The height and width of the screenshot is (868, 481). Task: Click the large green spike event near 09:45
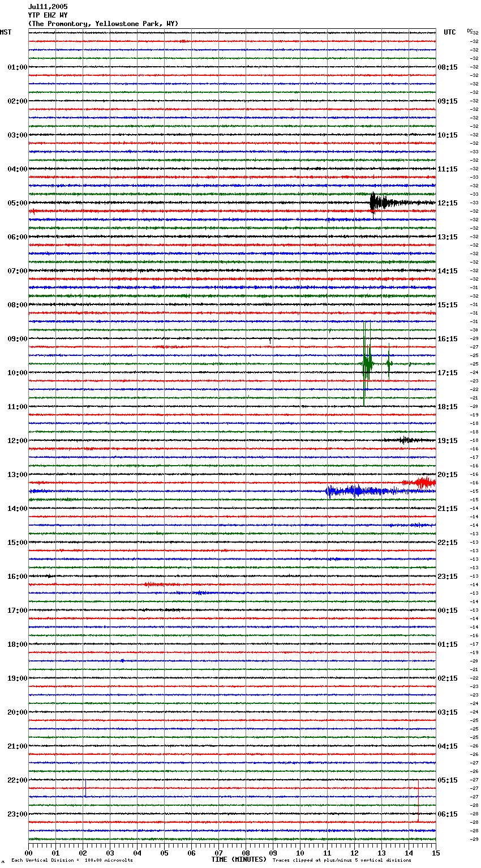(x=367, y=363)
